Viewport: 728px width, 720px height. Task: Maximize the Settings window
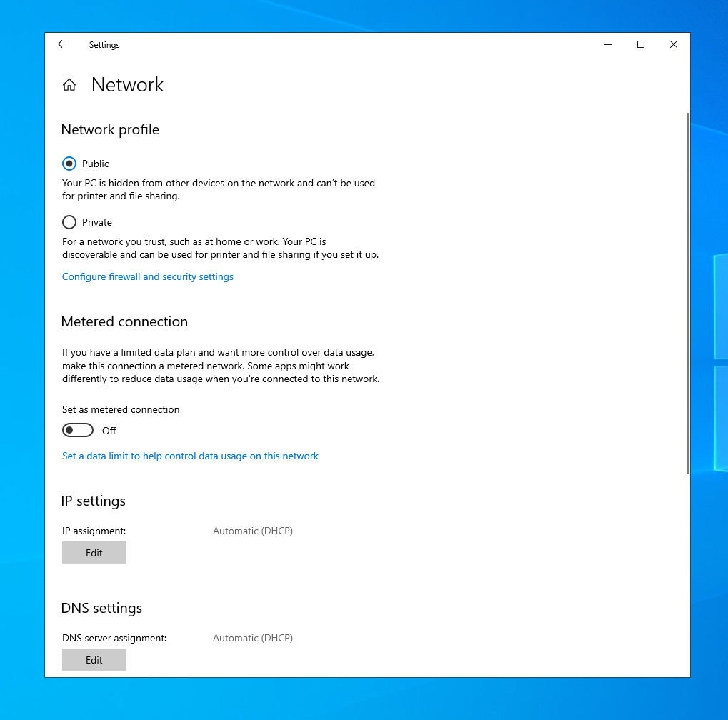tap(641, 44)
